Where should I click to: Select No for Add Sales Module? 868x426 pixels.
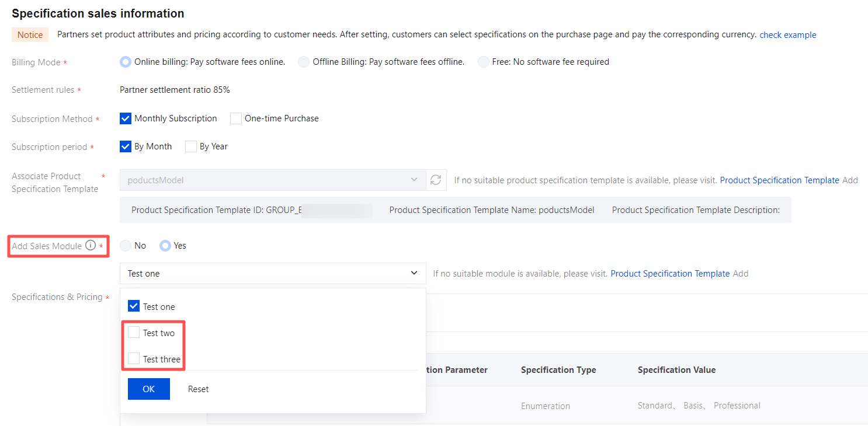[126, 246]
